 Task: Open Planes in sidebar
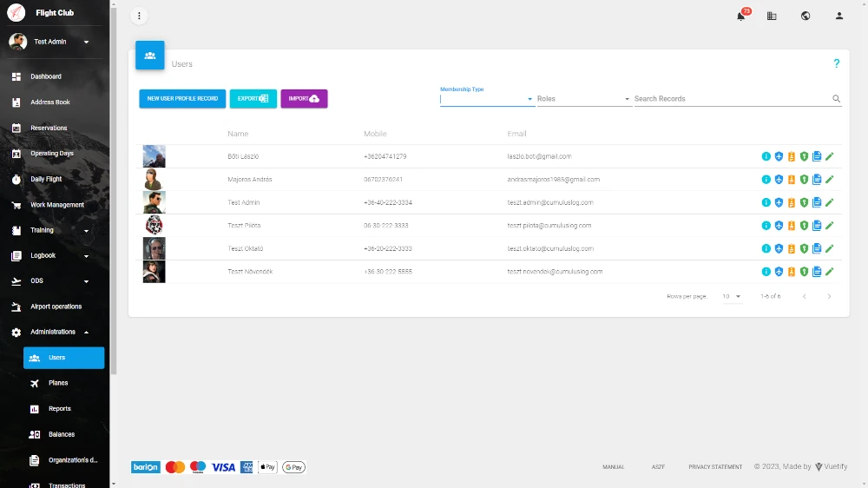pos(63,383)
